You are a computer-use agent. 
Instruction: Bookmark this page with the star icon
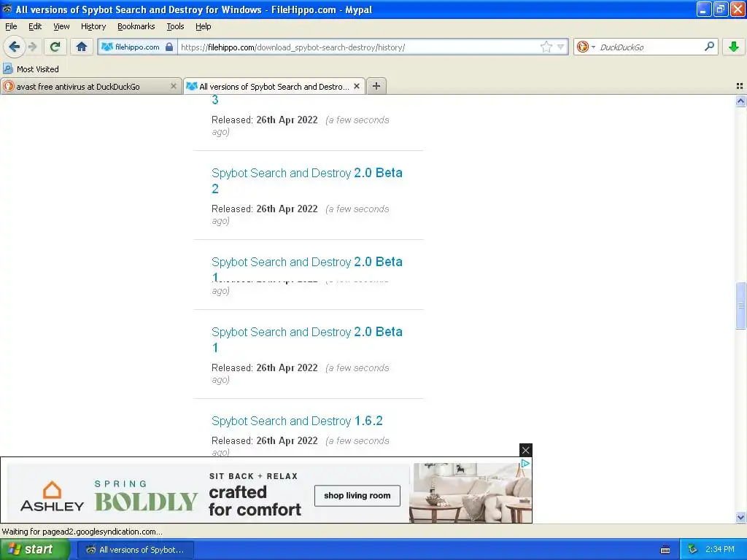click(x=546, y=47)
